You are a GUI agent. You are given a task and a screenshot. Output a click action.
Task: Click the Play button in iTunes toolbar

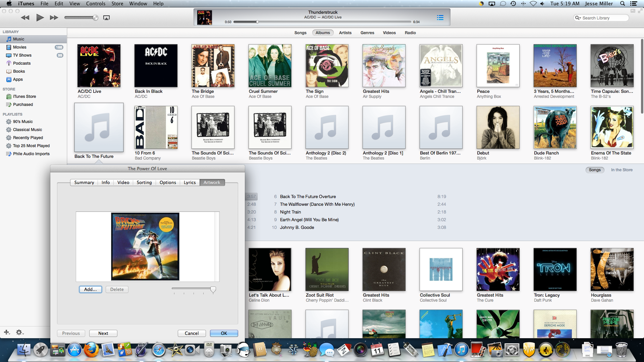point(40,17)
